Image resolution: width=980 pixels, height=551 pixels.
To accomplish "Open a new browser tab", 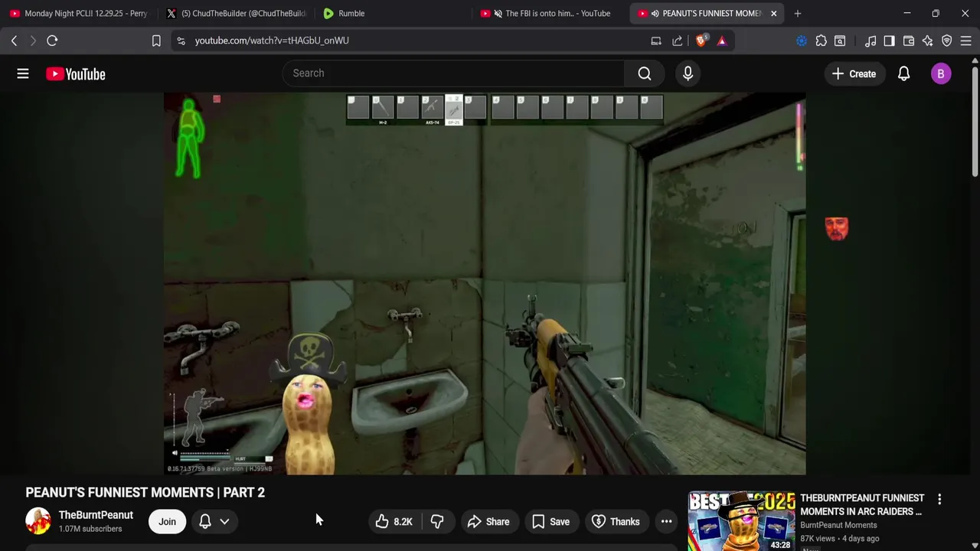I will point(798,13).
